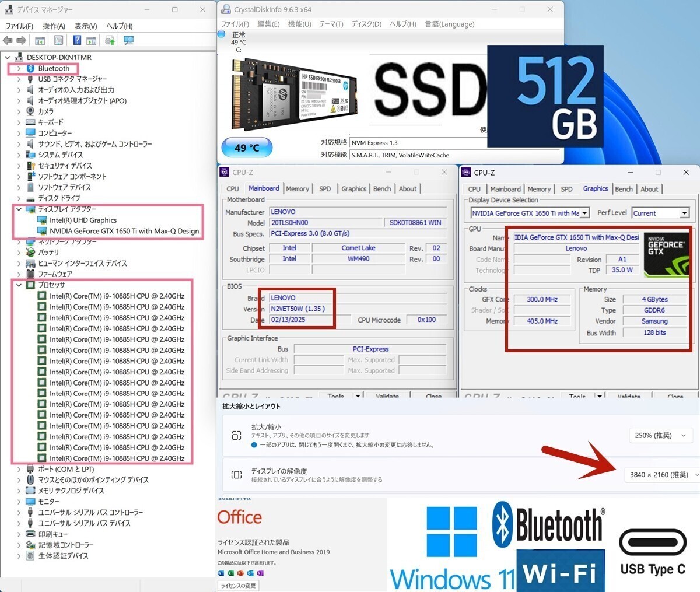
Task: Click the Model field showing 20TLS0HN00
Action: (x=325, y=223)
